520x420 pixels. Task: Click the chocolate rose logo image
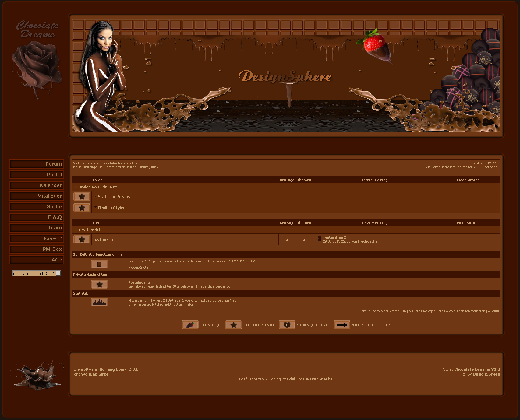click(x=37, y=59)
